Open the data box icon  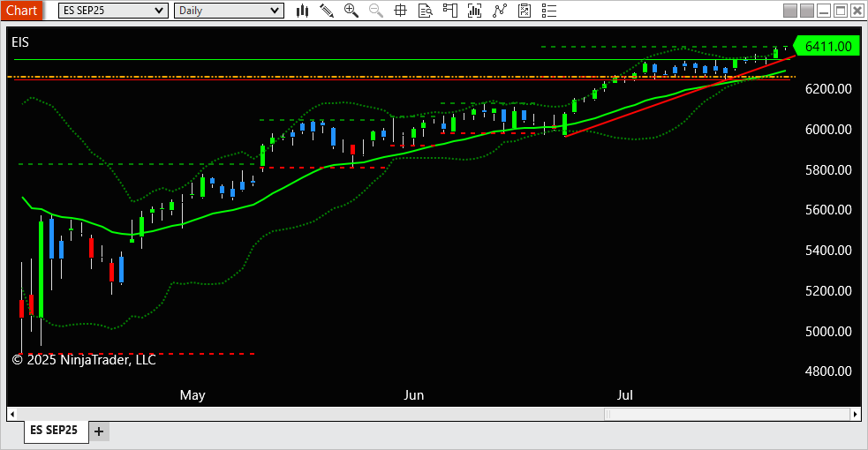[425, 11]
